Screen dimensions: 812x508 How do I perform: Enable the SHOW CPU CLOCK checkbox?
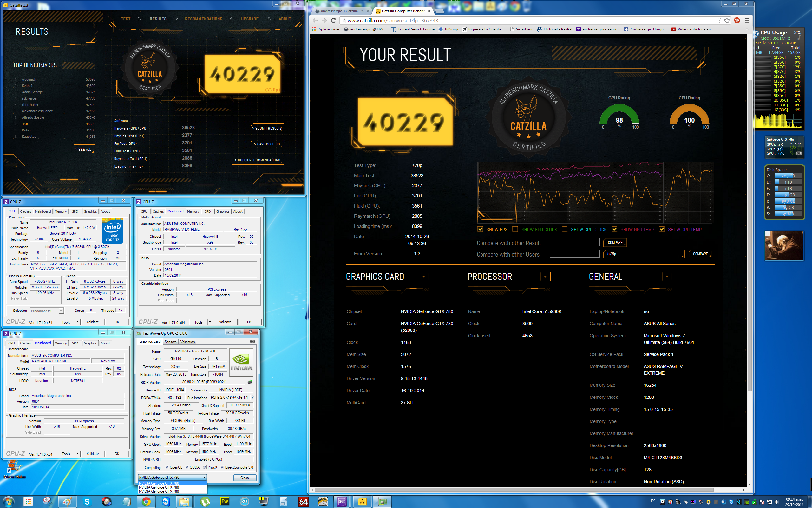[x=565, y=229]
